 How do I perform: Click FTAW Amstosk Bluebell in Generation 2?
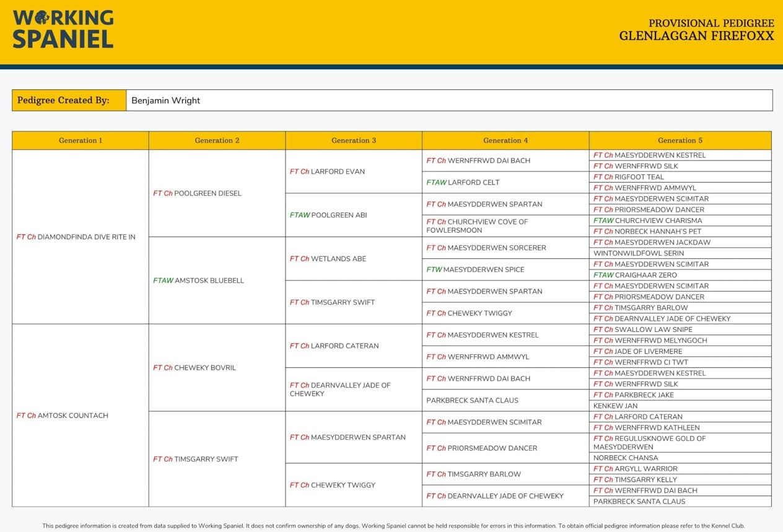click(199, 281)
